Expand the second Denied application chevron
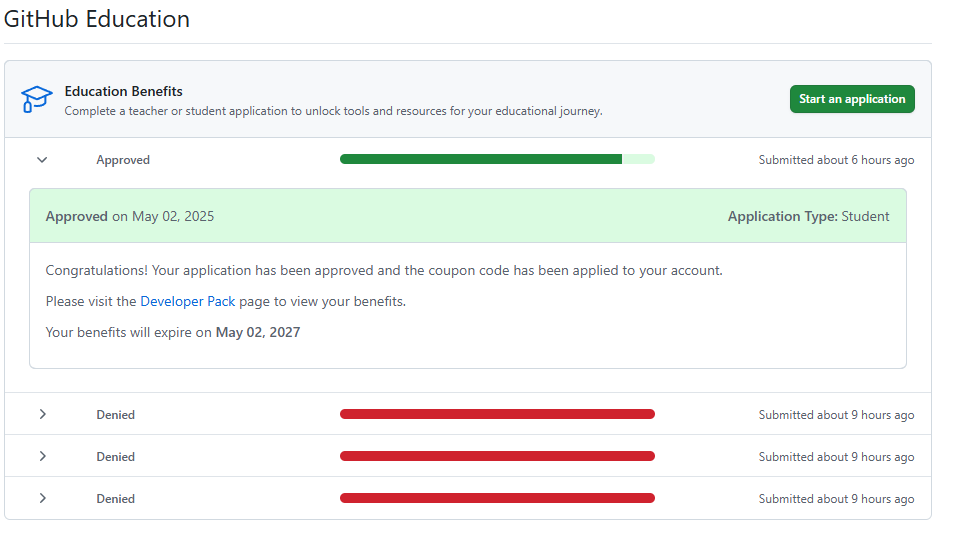The image size is (967, 551). point(43,456)
